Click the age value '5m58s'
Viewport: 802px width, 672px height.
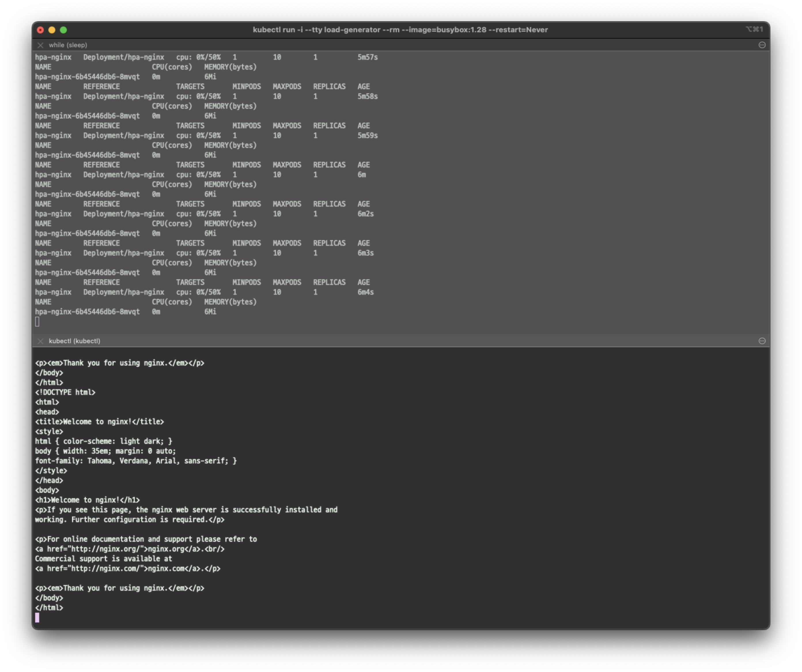coord(367,96)
